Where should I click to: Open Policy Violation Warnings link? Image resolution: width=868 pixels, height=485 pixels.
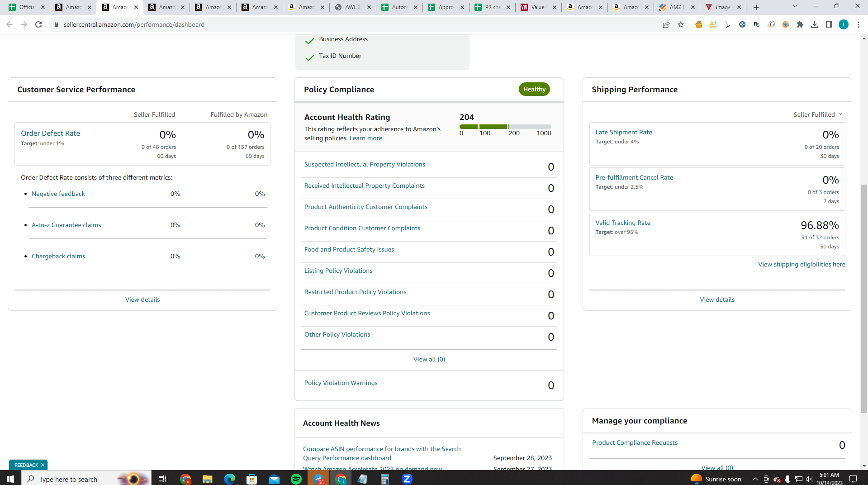coord(341,383)
